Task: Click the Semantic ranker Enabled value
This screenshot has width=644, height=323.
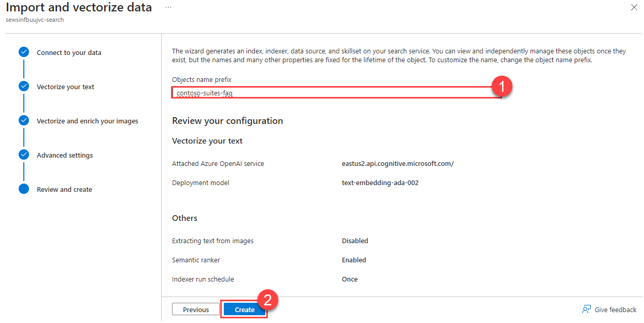Action: (x=354, y=260)
